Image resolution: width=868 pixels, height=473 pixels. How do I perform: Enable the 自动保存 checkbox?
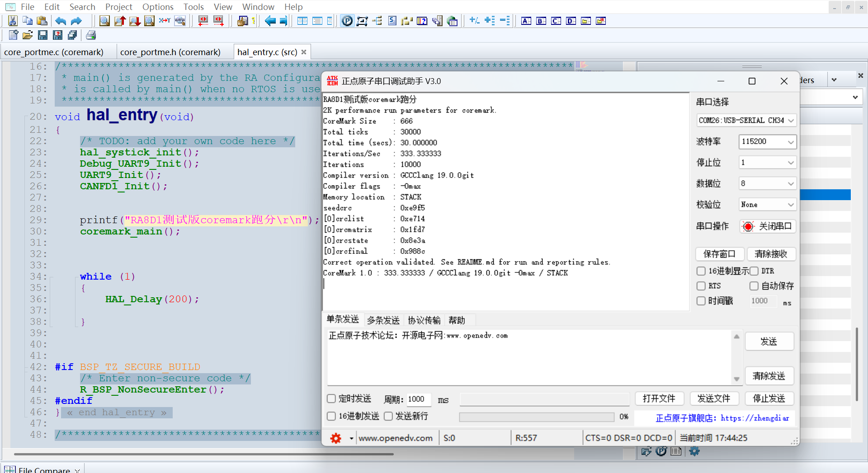(x=754, y=286)
